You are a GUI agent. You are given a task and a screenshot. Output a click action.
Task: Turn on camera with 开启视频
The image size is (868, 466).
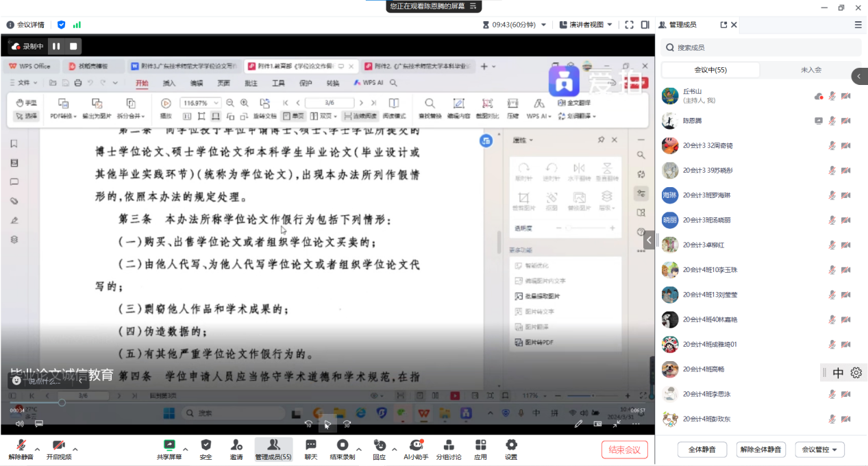click(x=58, y=448)
